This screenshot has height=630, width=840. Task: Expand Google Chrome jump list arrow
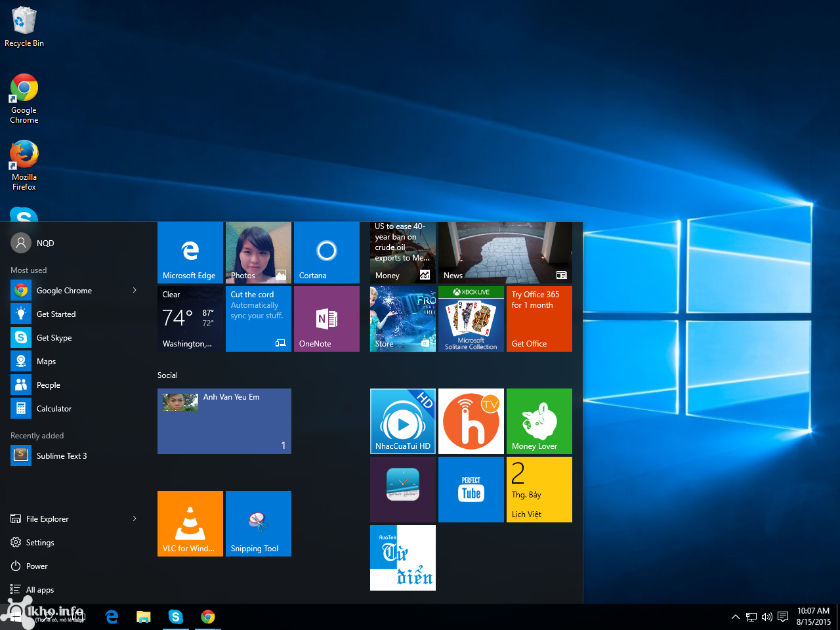[135, 290]
